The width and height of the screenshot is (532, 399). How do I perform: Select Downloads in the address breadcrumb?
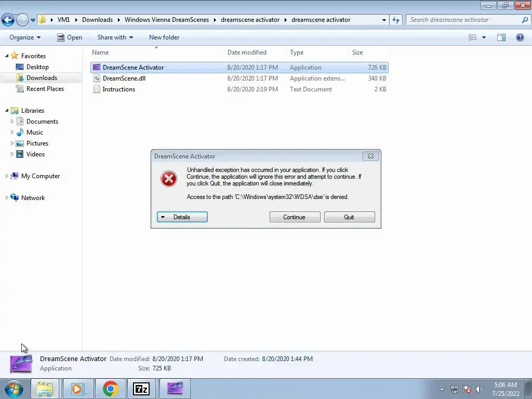click(x=97, y=20)
